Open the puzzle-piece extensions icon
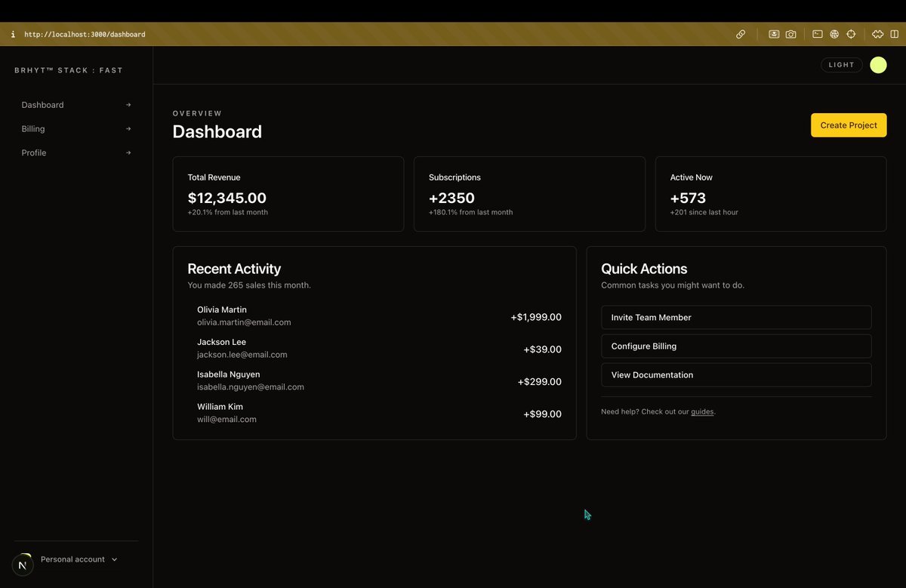The height and width of the screenshot is (588, 906). tap(877, 34)
